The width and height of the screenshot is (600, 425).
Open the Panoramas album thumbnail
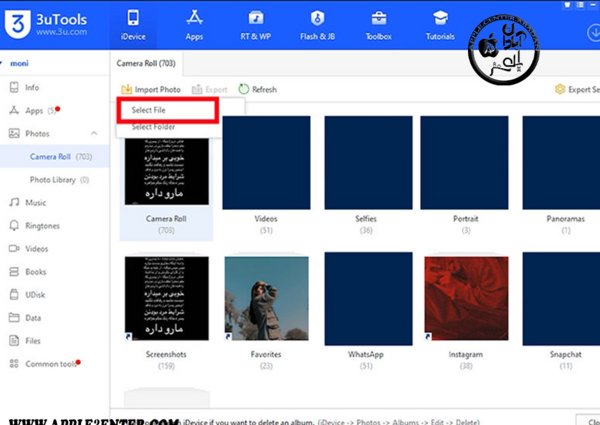561,163
